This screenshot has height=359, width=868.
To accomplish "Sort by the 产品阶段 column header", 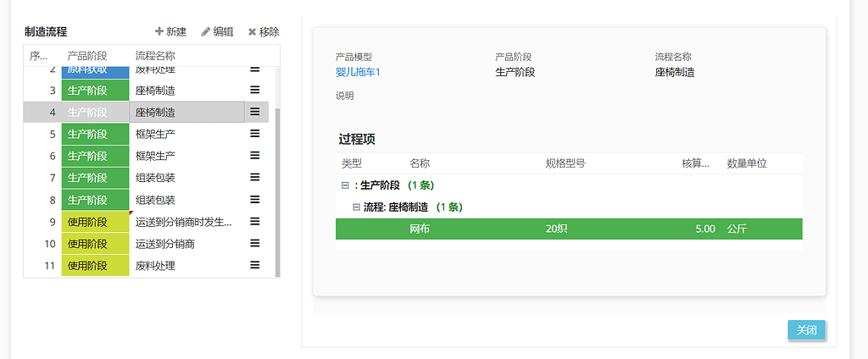I will click(x=87, y=56).
